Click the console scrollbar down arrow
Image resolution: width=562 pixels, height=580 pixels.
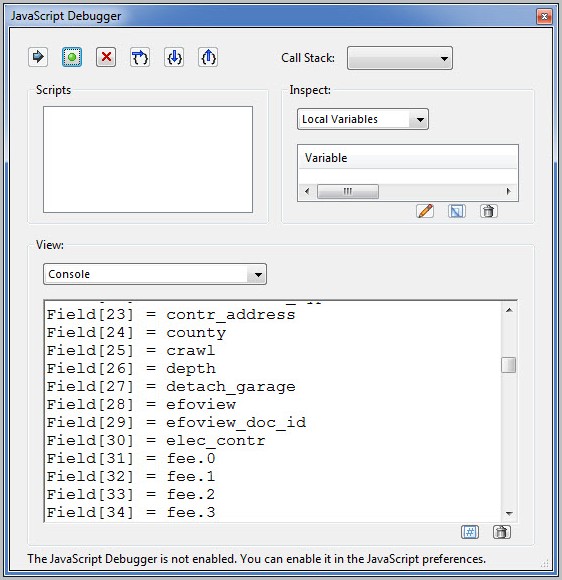click(x=509, y=513)
